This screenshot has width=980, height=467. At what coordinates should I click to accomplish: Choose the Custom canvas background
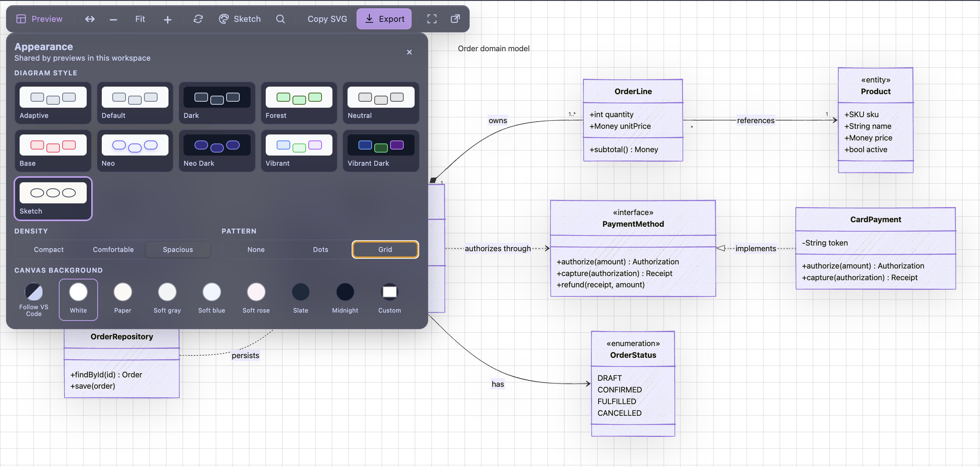(390, 300)
